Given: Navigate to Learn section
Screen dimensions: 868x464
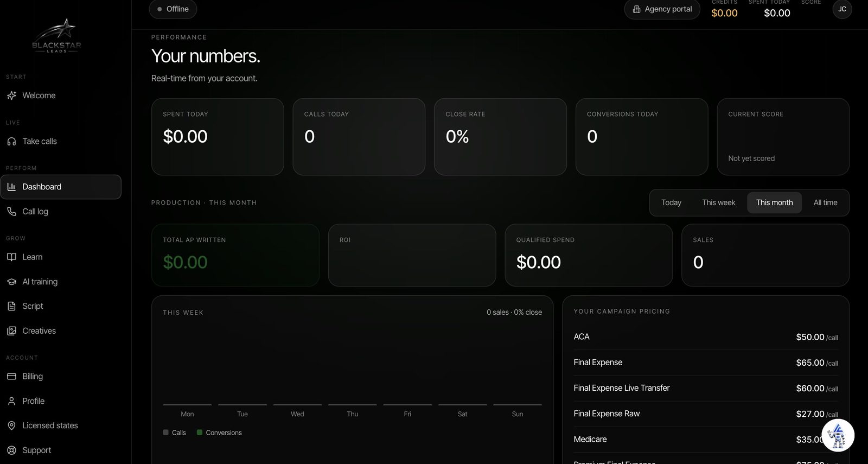Looking at the screenshot, I should [61, 257].
